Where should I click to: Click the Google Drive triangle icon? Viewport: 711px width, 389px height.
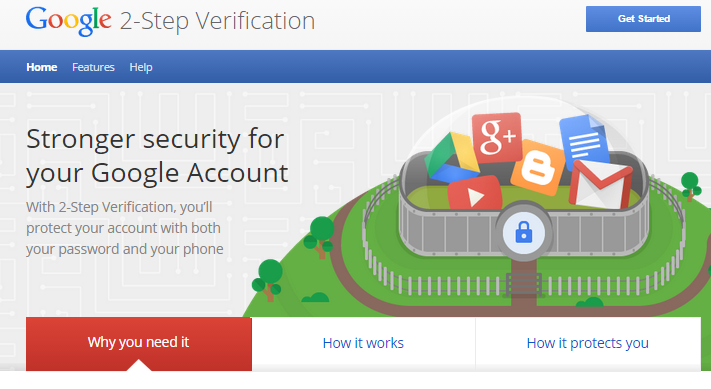click(x=451, y=157)
